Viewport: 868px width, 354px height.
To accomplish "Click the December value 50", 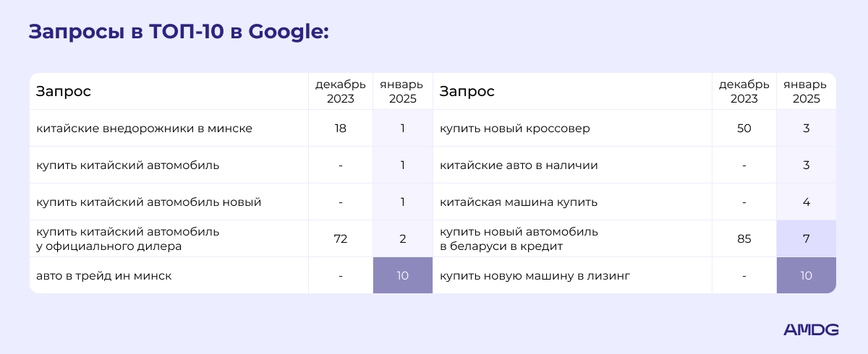I will (744, 129).
